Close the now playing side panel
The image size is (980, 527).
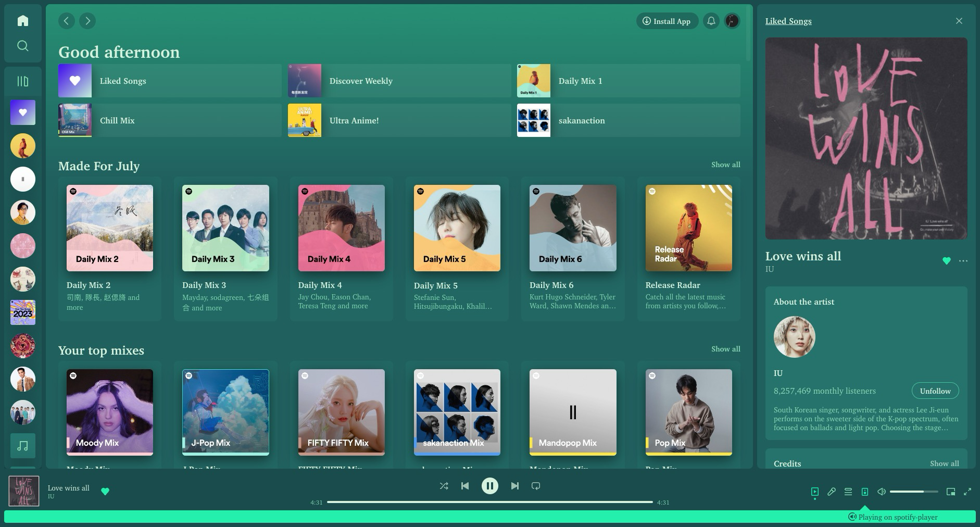click(x=959, y=21)
